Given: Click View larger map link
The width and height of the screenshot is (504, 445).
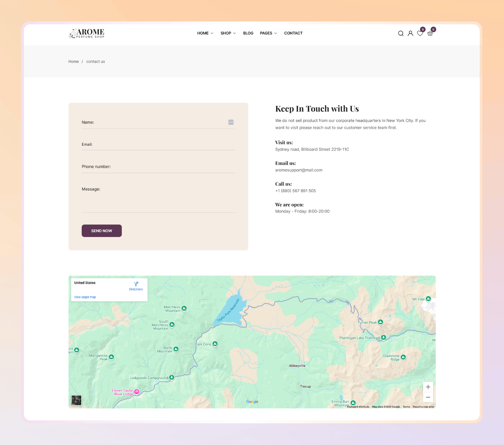Looking at the screenshot, I should pos(85,297).
